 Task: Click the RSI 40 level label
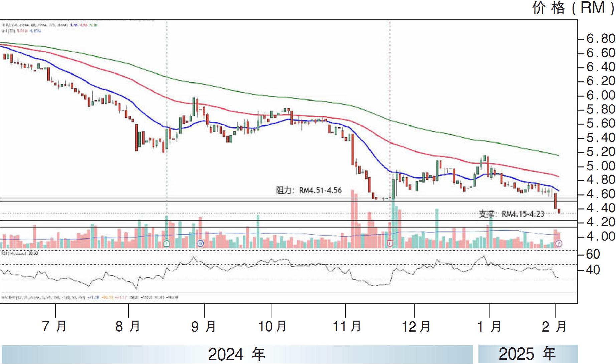pyautogui.click(x=593, y=270)
